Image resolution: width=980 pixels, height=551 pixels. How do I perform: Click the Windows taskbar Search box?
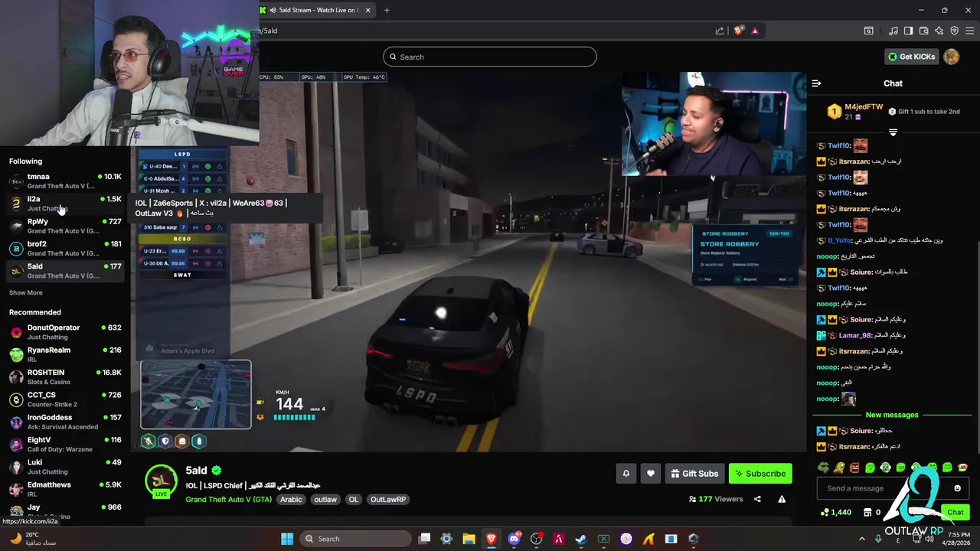pos(354,539)
